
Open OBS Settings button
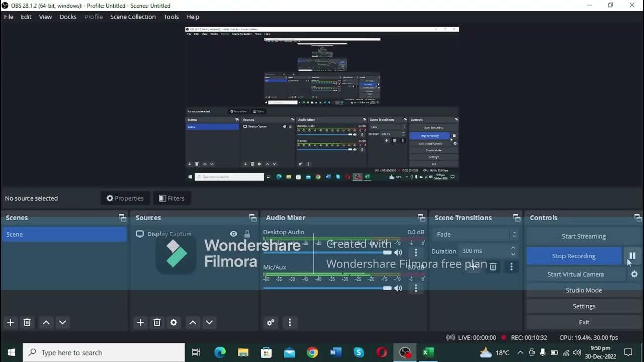click(584, 306)
